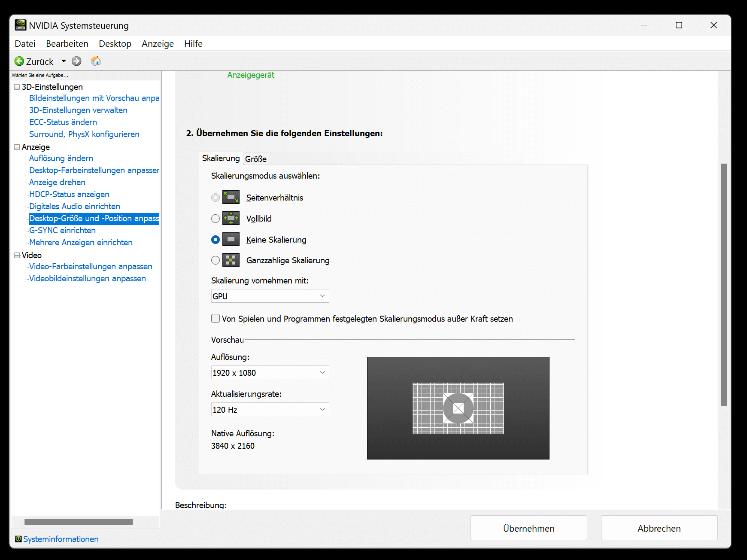Image resolution: width=747 pixels, height=560 pixels.
Task: Open the Anzeige menu in menu bar
Action: coord(158,44)
